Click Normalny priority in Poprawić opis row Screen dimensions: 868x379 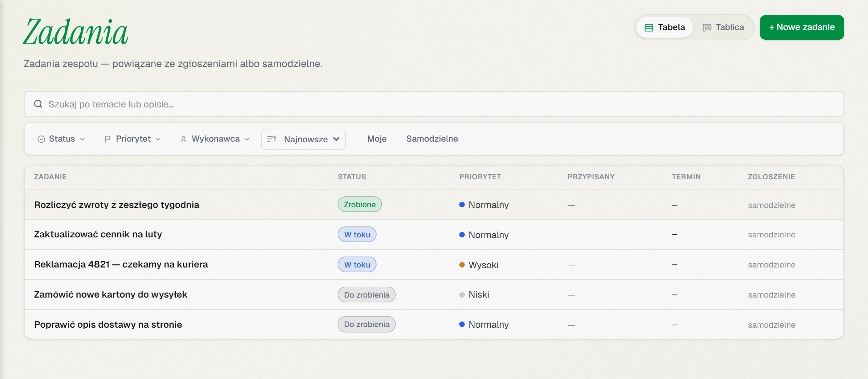[x=488, y=324]
